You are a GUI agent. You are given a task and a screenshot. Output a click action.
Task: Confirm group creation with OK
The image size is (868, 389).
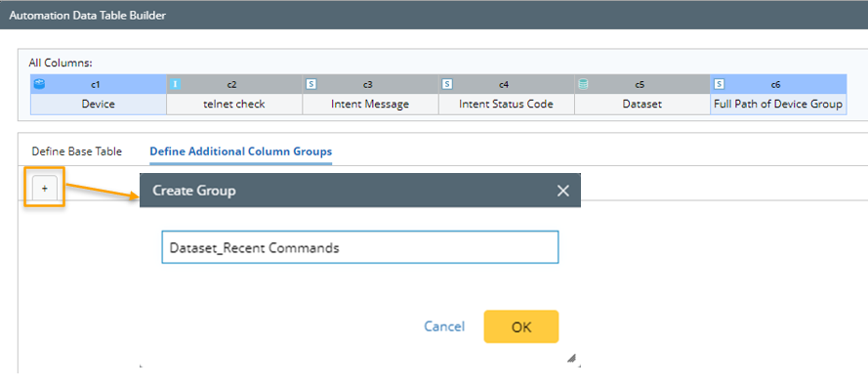tap(521, 326)
